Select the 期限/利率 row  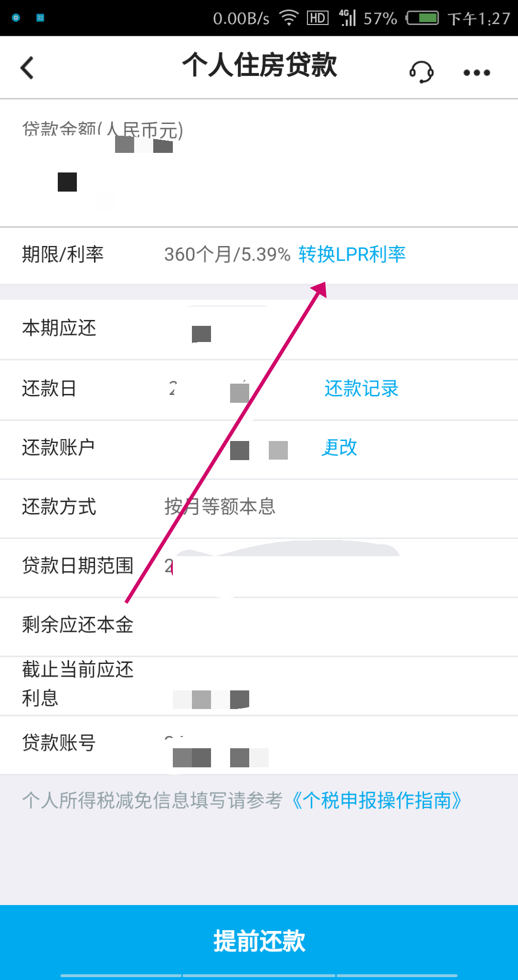pyautogui.click(x=259, y=255)
